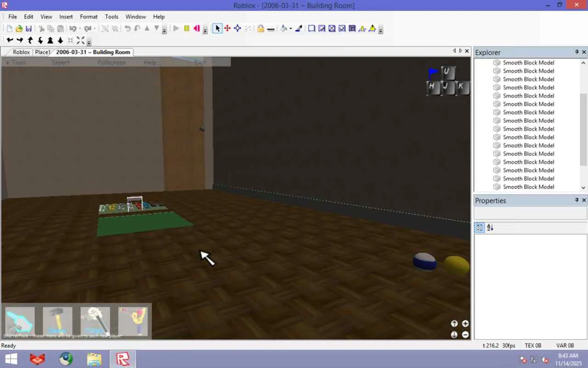Open the Format menu
Screen dimensions: 588x368
coord(89,17)
